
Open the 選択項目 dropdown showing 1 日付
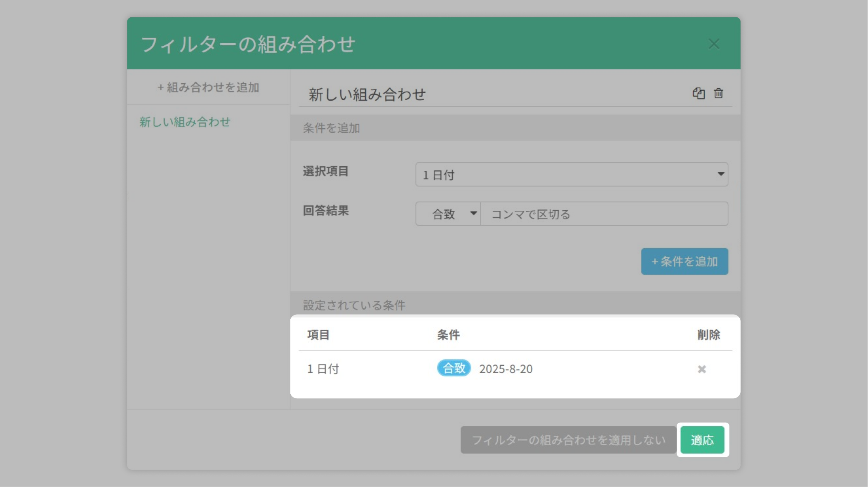(x=572, y=174)
